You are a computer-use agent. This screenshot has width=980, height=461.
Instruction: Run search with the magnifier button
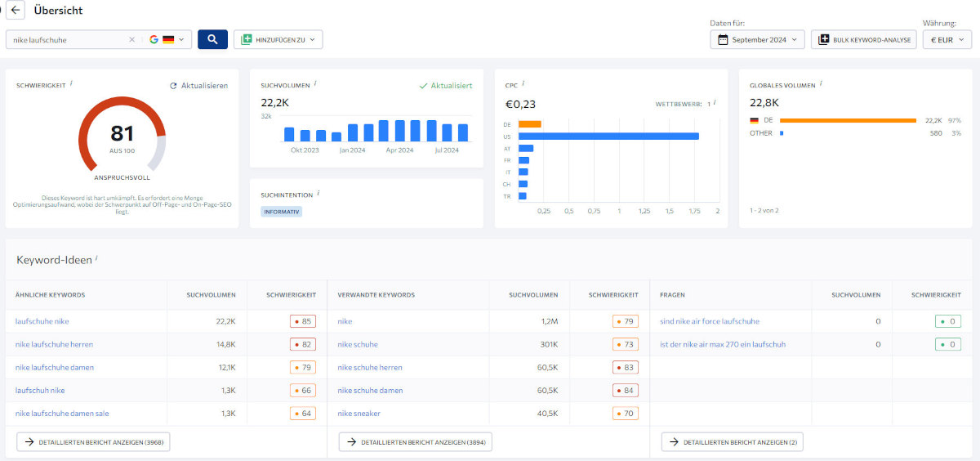click(212, 39)
